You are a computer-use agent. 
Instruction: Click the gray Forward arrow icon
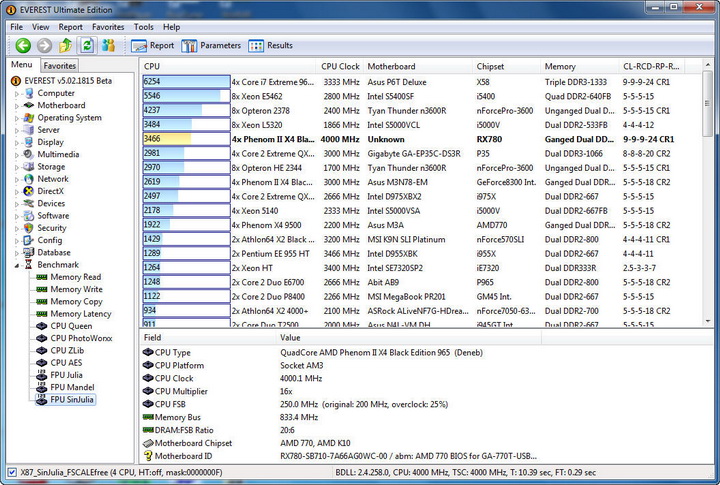(x=45, y=45)
